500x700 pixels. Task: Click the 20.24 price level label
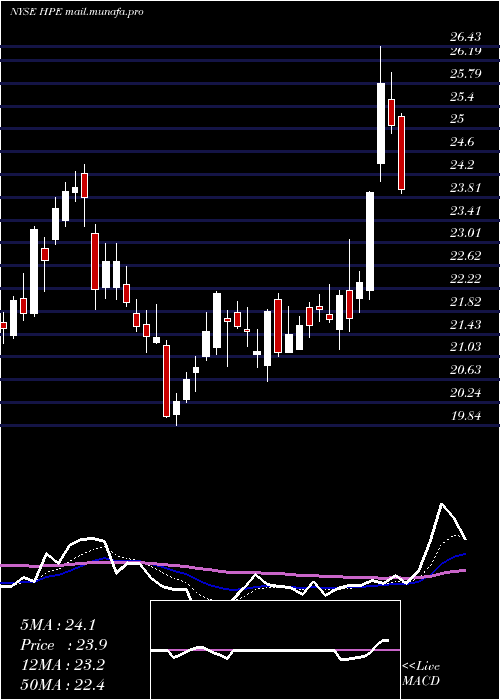(x=466, y=393)
